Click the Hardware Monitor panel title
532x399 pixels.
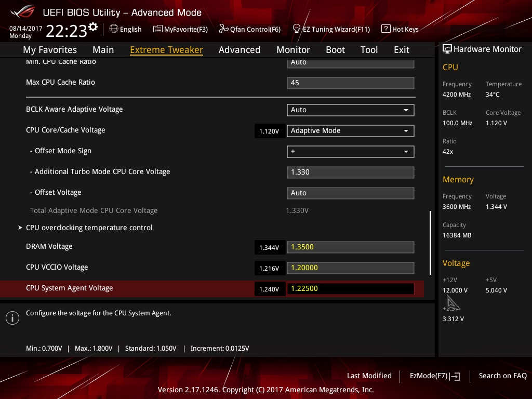(x=487, y=49)
